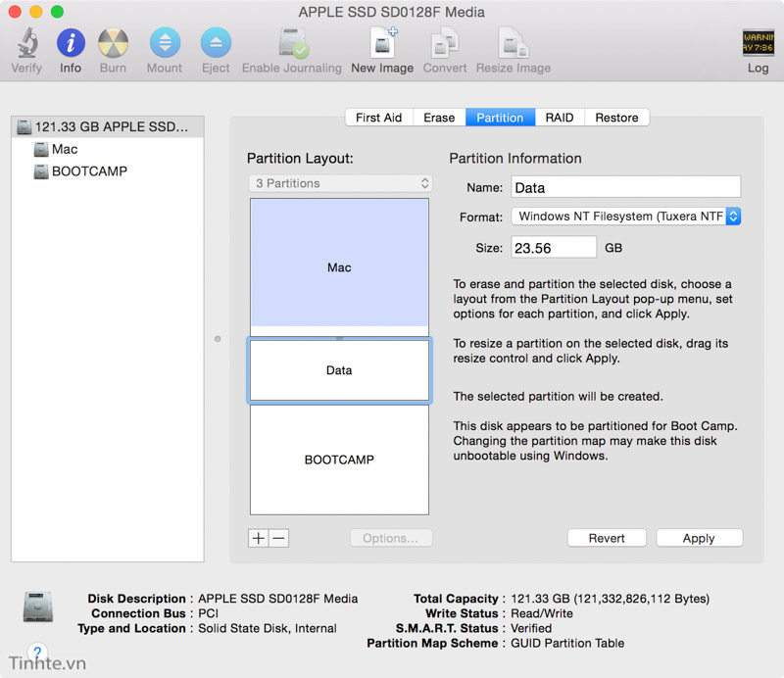Select the Partition tab
Image resolution: width=784 pixels, height=678 pixels.
tap(500, 118)
